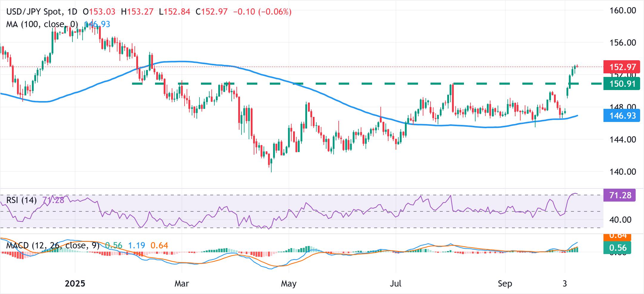Select the 2025 marker on time axis
644x294 pixels.
click(75, 283)
